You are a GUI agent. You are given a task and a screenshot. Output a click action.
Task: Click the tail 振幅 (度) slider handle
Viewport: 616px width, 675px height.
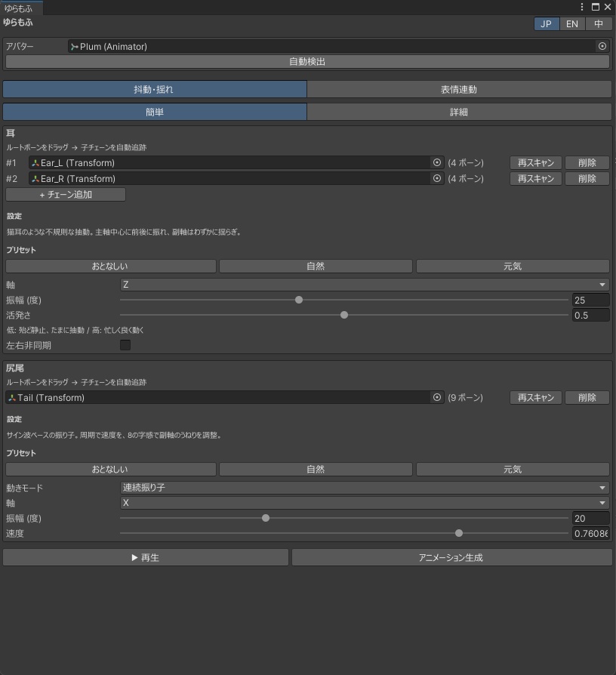tap(266, 518)
